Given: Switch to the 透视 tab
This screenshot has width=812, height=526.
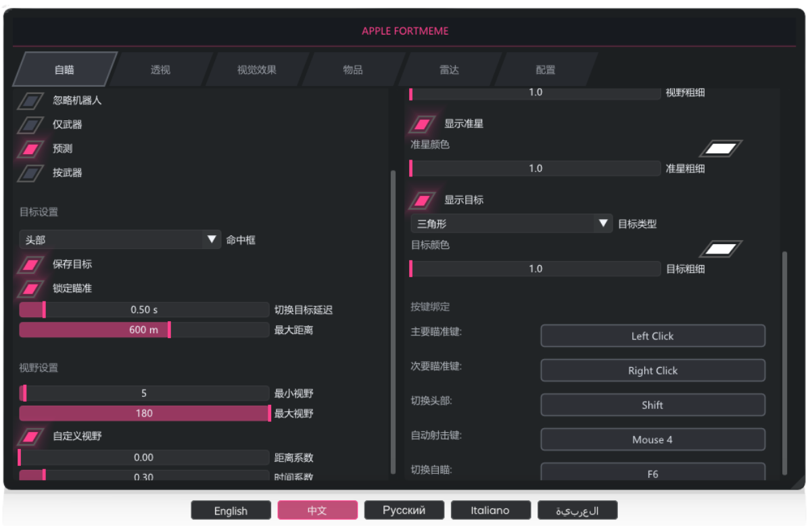Looking at the screenshot, I should pos(160,70).
